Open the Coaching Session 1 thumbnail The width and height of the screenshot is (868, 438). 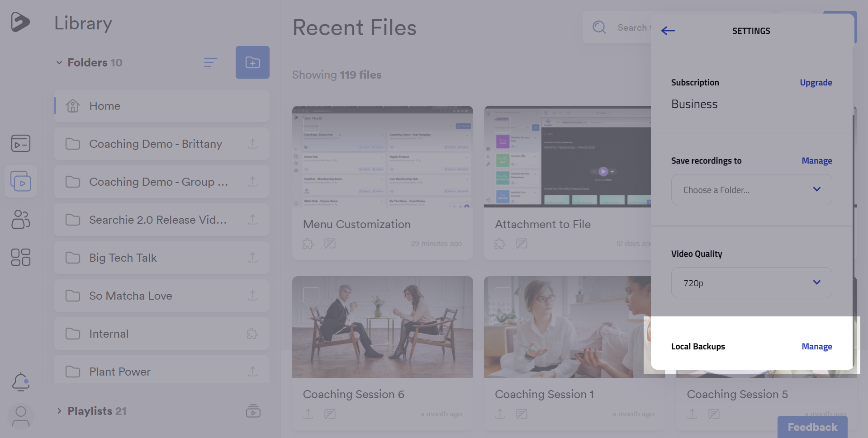tap(567, 327)
